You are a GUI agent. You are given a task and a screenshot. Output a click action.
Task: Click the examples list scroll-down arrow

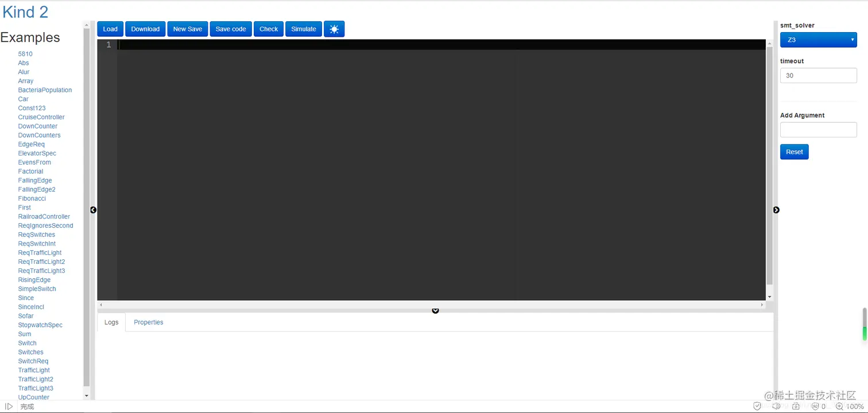point(87,396)
